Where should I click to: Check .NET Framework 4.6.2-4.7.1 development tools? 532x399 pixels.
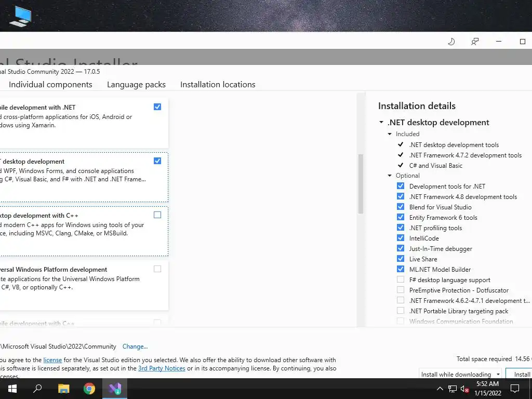pyautogui.click(x=401, y=300)
